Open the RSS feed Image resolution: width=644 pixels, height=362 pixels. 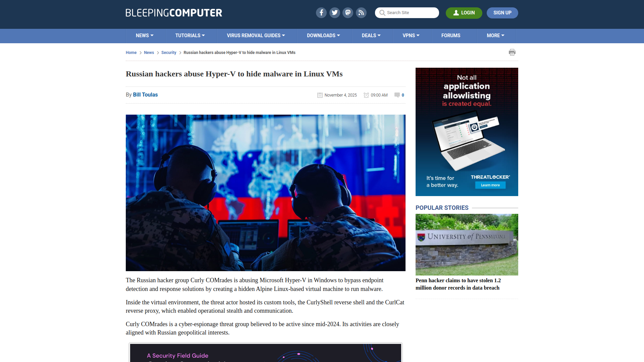[361, 13]
